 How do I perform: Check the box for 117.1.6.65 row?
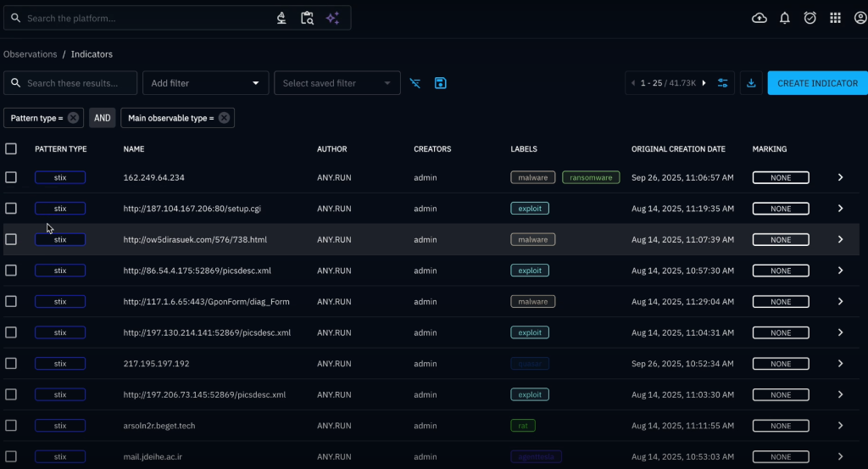[11, 302]
